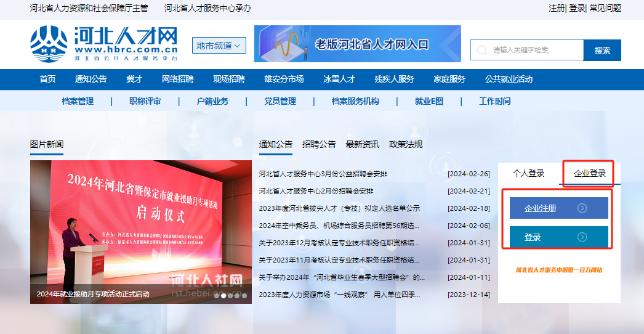Click the 河北人才网 logo
This screenshot has height=334, width=644.
tap(104, 44)
